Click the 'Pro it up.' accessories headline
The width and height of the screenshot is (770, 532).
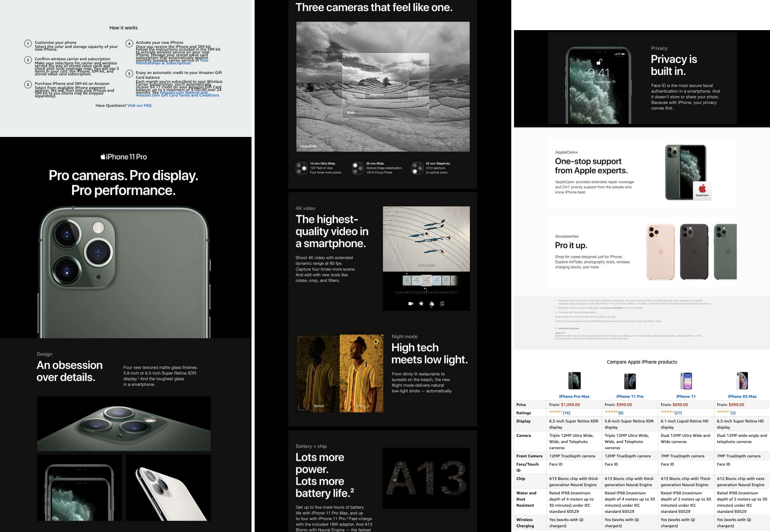click(x=571, y=245)
